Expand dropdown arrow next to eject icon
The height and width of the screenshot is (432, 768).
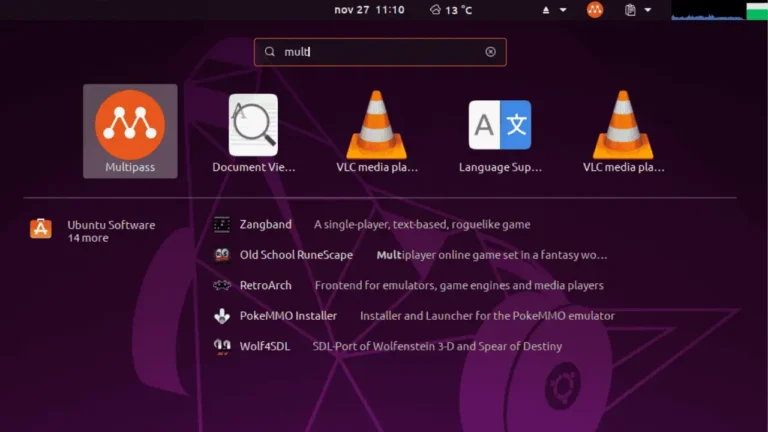coord(563,10)
